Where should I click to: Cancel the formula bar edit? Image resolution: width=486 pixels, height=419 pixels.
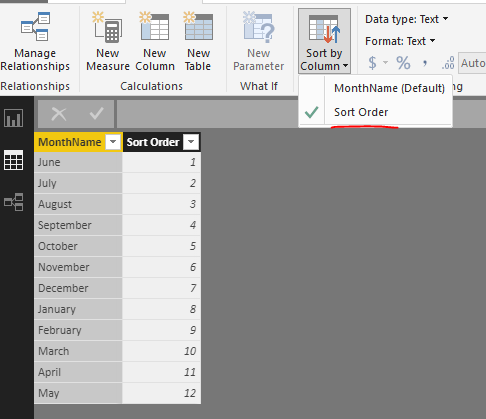pyautogui.click(x=59, y=114)
